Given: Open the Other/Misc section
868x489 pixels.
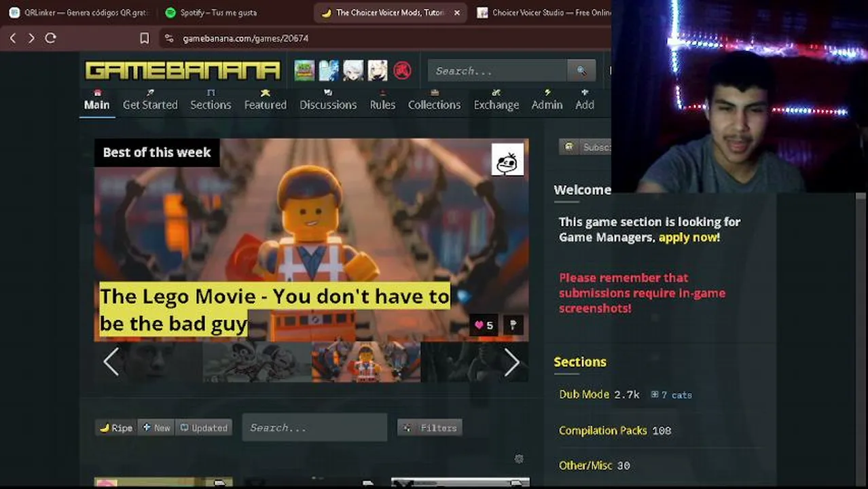Looking at the screenshot, I should 585,465.
